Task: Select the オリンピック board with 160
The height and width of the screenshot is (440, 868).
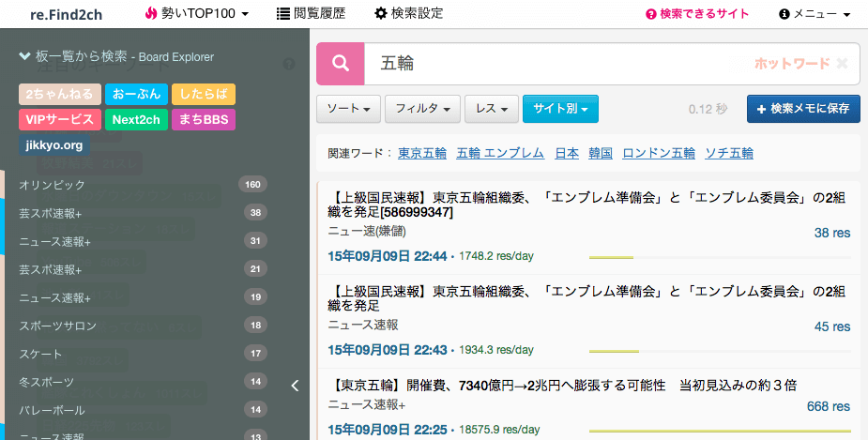Action: (x=143, y=184)
